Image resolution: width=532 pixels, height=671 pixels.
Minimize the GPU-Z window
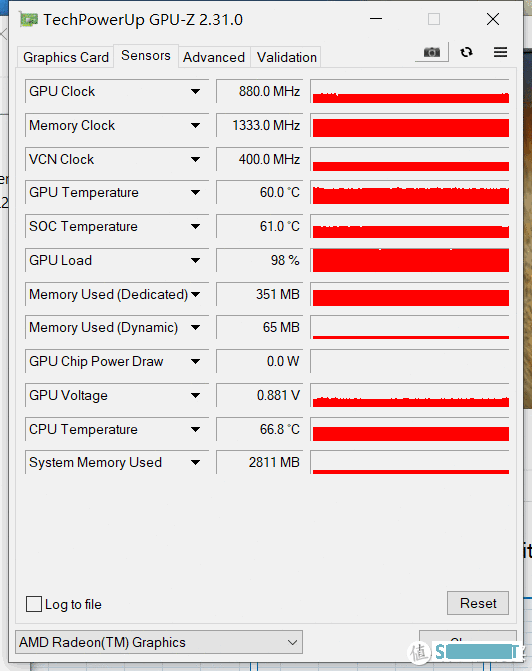(x=376, y=19)
